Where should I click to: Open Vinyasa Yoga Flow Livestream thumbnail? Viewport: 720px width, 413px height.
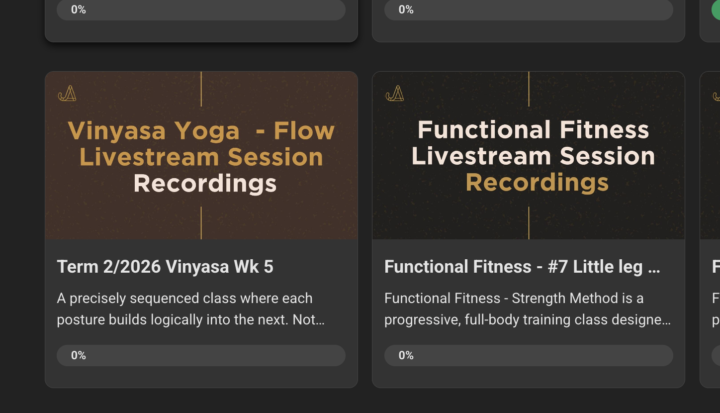click(201, 155)
